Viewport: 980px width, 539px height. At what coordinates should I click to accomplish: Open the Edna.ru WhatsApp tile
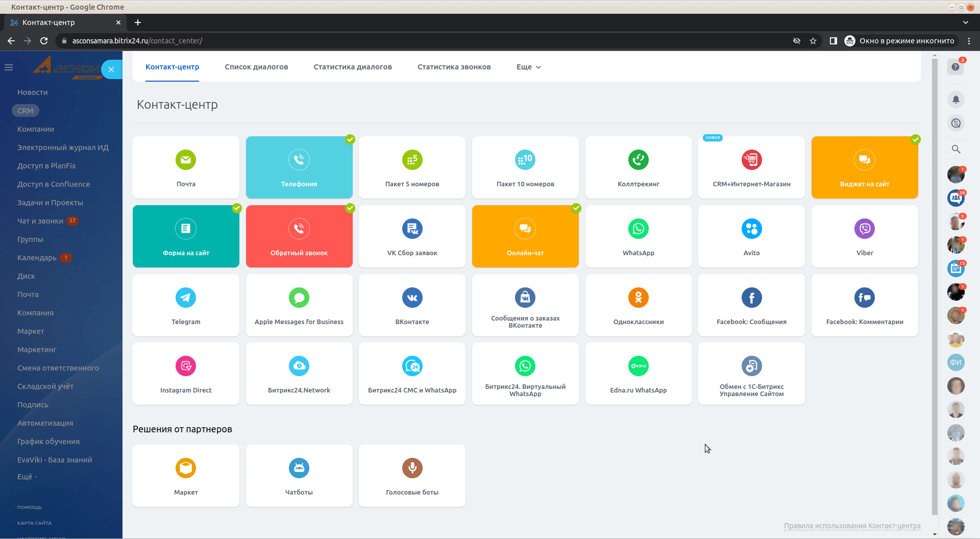pyautogui.click(x=639, y=374)
